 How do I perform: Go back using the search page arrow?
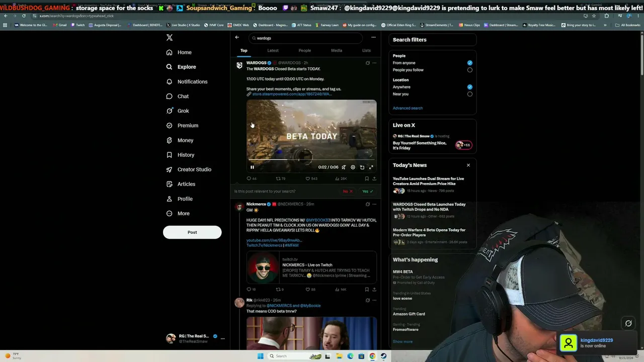pyautogui.click(x=237, y=37)
